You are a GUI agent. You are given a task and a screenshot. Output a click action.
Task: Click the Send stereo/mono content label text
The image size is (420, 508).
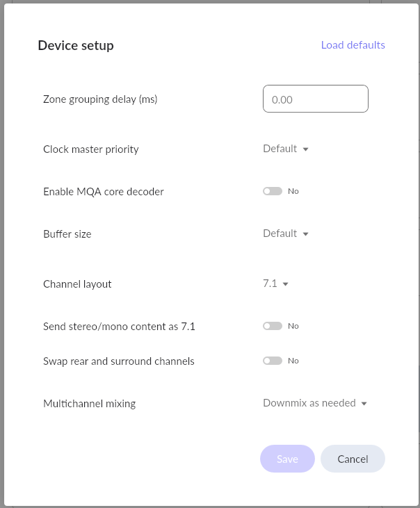[119, 326]
